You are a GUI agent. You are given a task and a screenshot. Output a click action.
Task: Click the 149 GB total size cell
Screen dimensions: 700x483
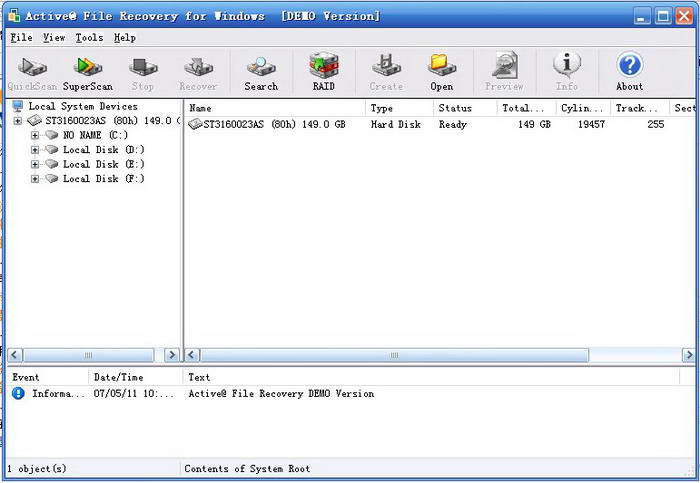tap(534, 124)
